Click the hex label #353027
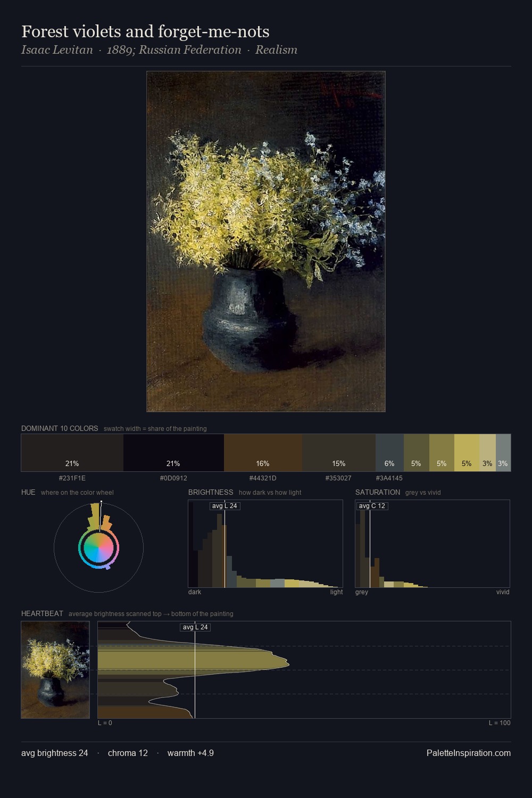This screenshot has width=532, height=798. [338, 478]
